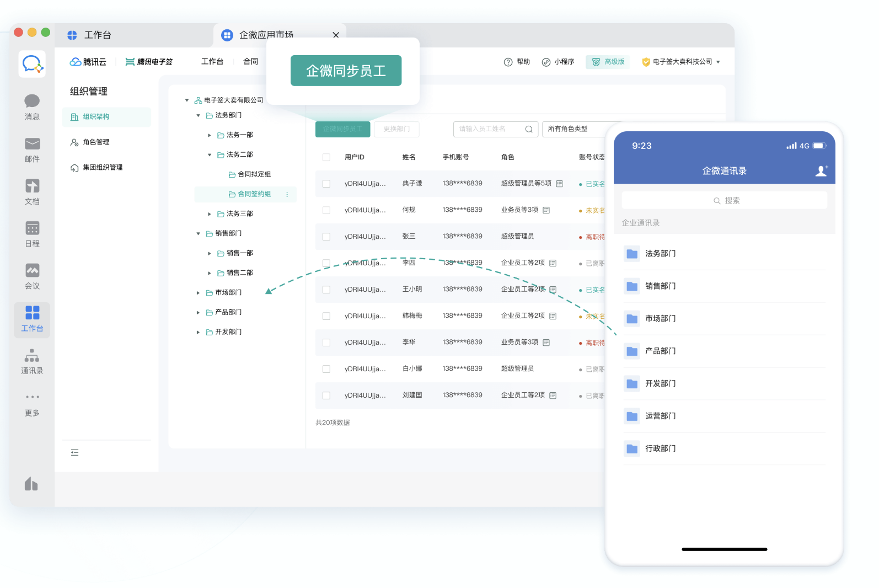Check the row checkbox for 张三

pyautogui.click(x=326, y=237)
